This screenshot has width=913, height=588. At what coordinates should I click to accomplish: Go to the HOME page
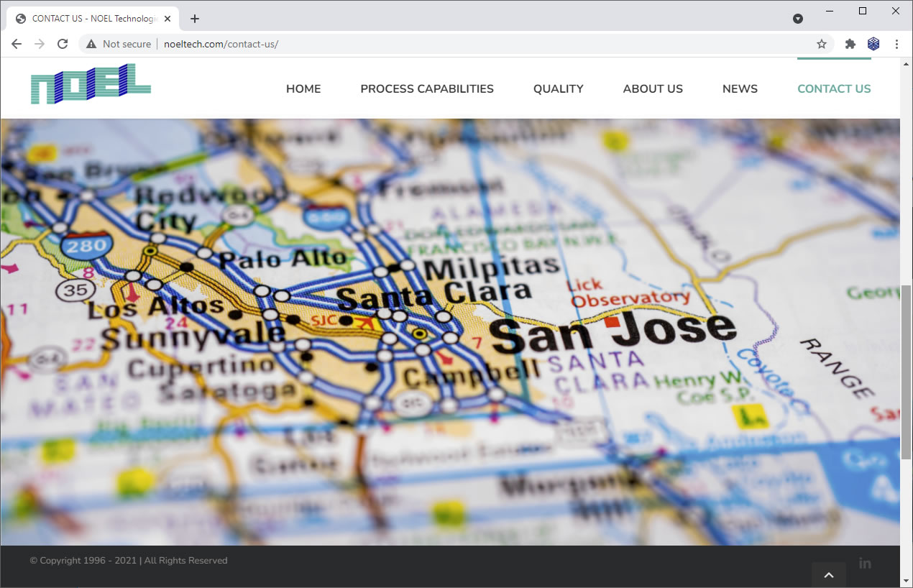click(x=303, y=89)
